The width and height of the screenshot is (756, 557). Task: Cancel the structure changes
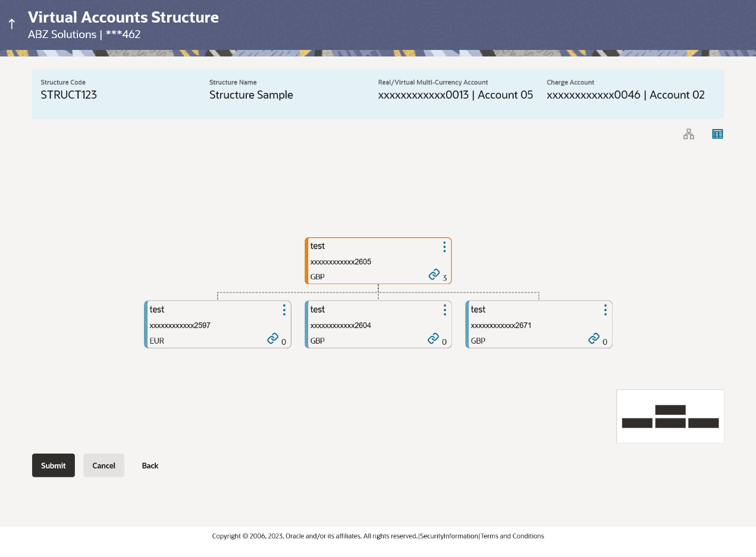[103, 465]
